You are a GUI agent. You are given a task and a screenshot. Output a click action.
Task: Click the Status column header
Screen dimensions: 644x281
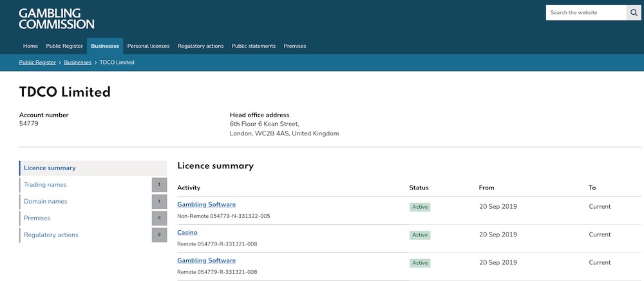coord(419,188)
